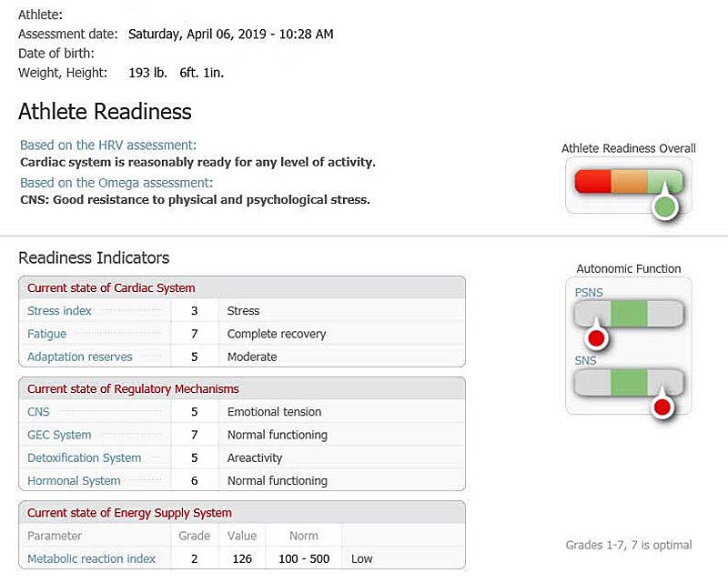
Task: Click the 'Athlete Readiness' main heading
Action: [x=105, y=112]
